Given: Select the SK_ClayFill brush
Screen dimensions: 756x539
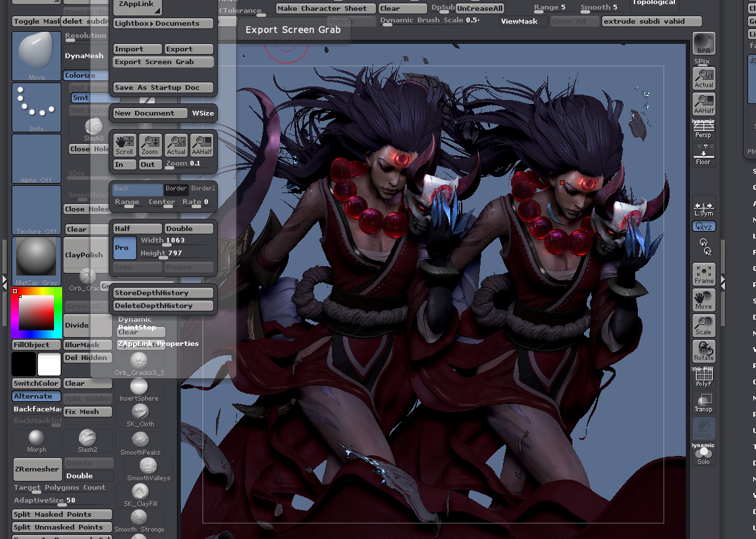Looking at the screenshot, I should [x=140, y=495].
